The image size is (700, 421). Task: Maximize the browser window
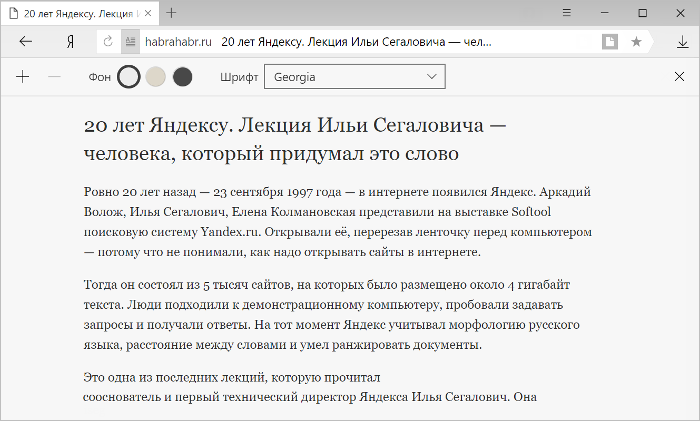click(642, 13)
